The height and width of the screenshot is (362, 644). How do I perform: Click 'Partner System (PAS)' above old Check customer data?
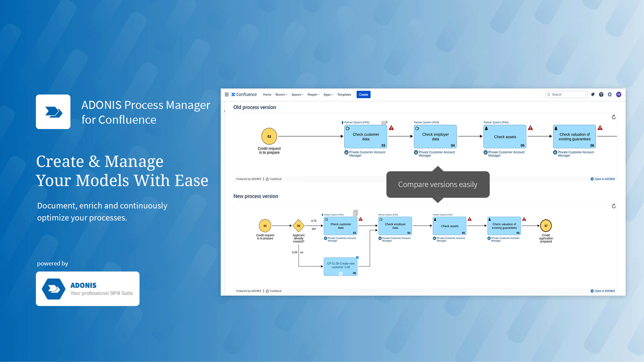click(357, 122)
